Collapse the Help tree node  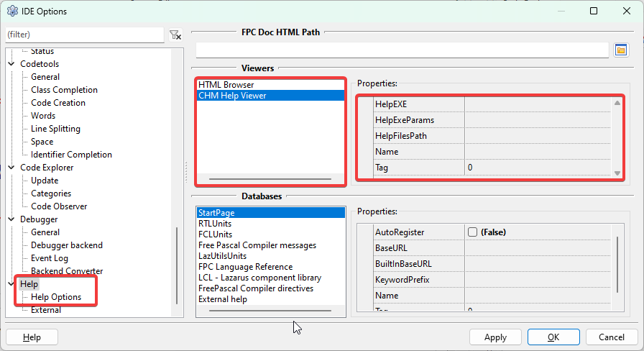(x=11, y=285)
